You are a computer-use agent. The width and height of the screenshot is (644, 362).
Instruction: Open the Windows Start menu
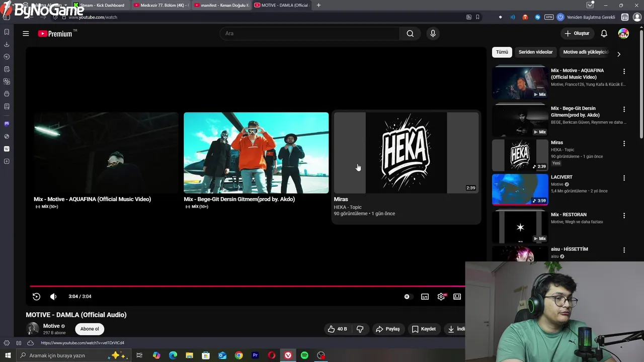(8, 355)
